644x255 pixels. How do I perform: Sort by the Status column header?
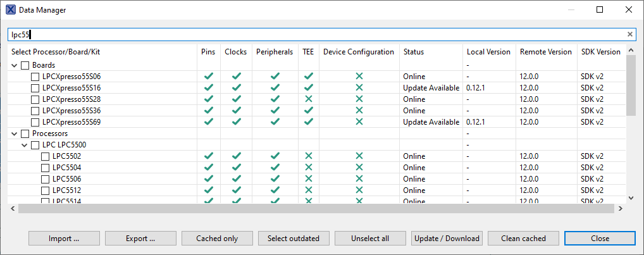[414, 52]
